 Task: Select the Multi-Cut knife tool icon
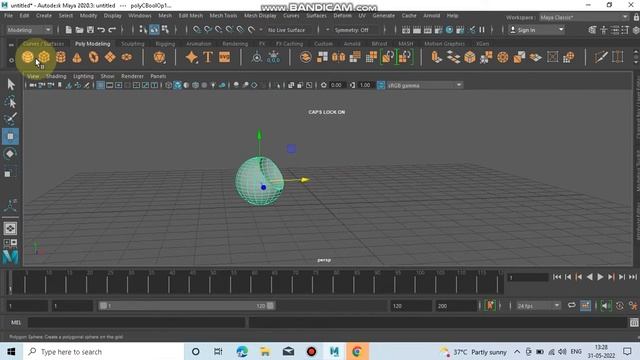[601, 57]
